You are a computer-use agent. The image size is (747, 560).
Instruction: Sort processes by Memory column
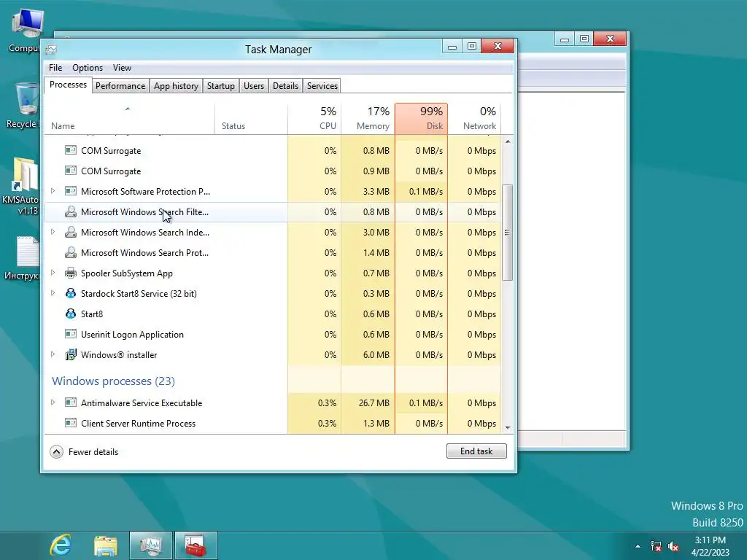click(368, 118)
